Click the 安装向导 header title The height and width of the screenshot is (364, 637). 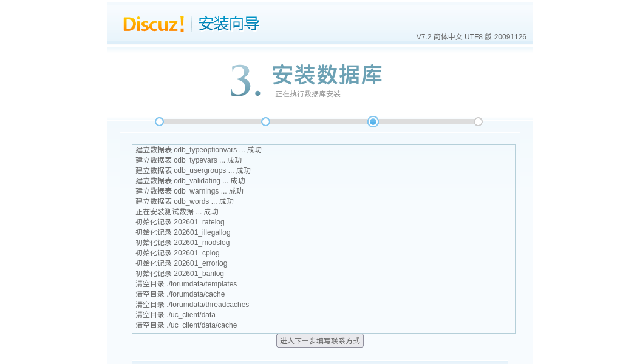tap(229, 24)
